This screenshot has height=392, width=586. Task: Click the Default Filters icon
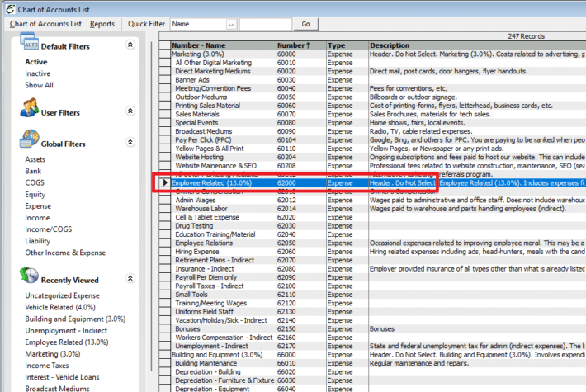(27, 45)
